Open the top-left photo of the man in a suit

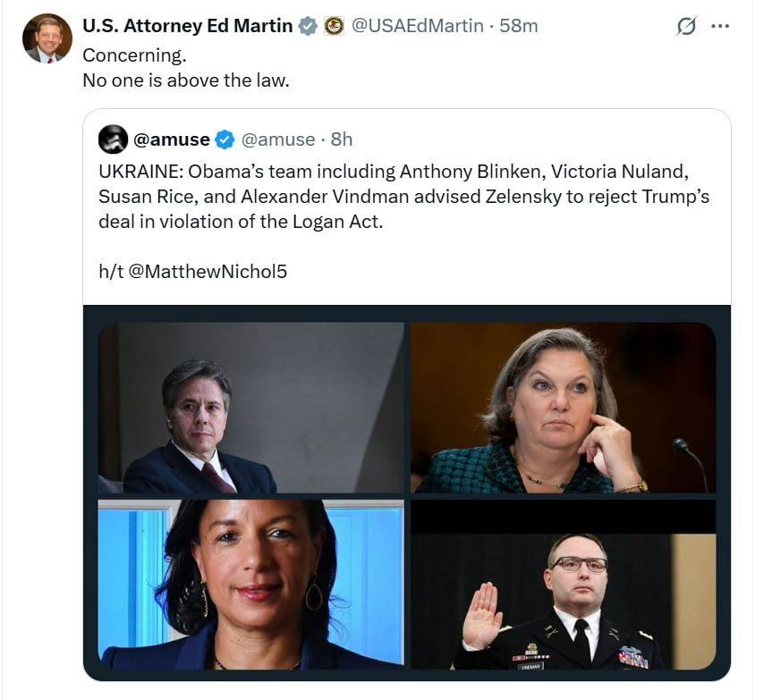[251, 408]
